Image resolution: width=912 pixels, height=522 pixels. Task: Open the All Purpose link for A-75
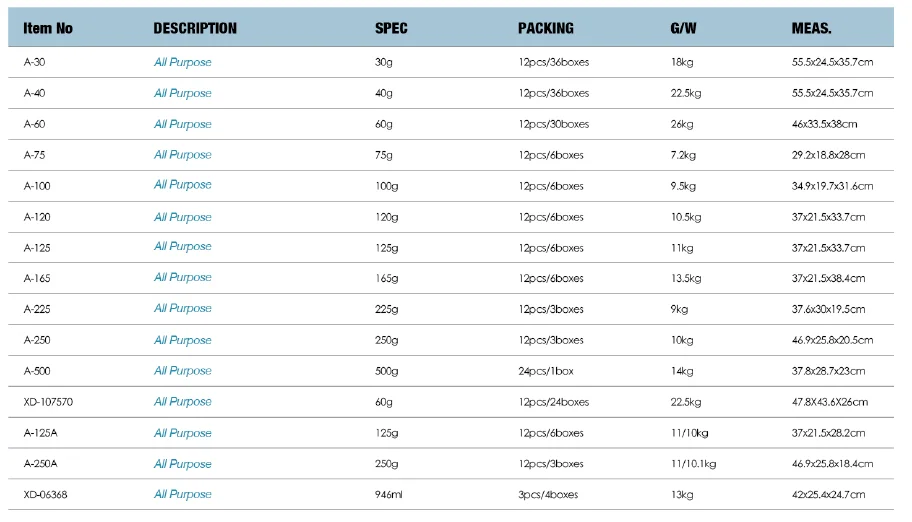pos(183,155)
